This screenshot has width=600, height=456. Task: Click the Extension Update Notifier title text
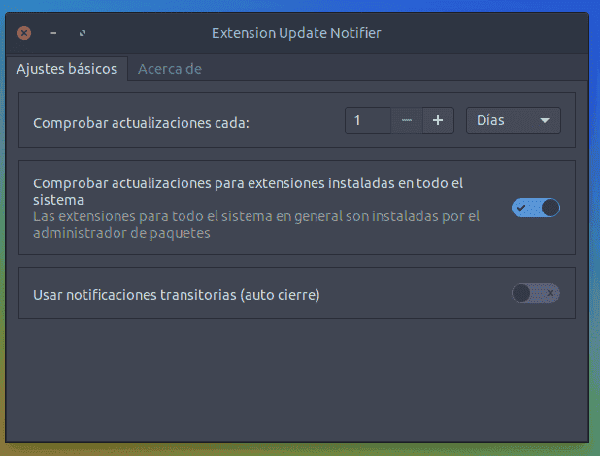tap(297, 33)
